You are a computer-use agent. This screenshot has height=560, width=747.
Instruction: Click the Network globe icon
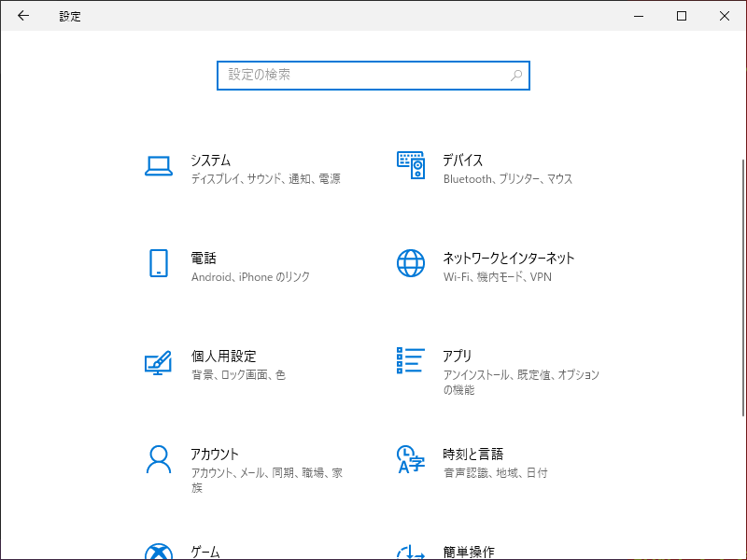pyautogui.click(x=411, y=263)
